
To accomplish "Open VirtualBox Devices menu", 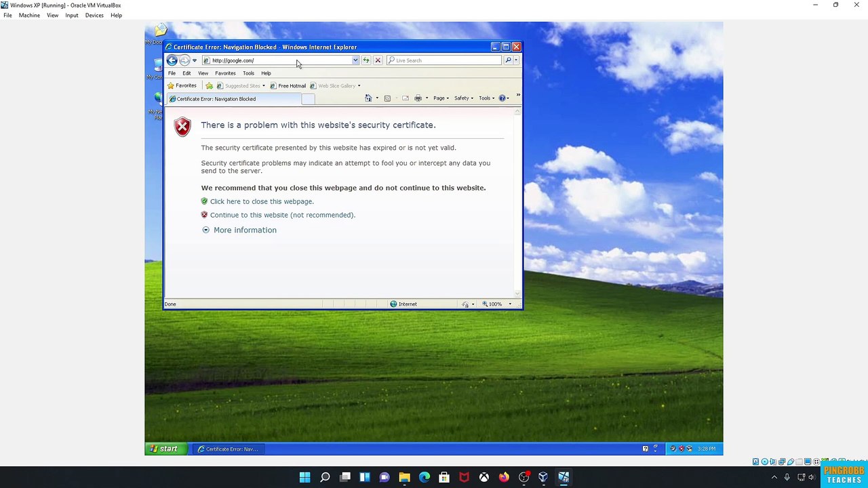I will 94,15.
